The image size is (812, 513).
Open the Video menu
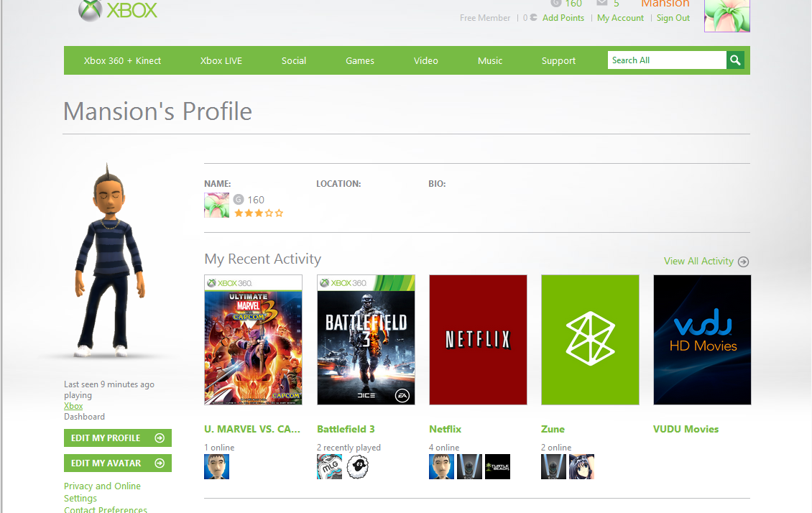coord(425,60)
